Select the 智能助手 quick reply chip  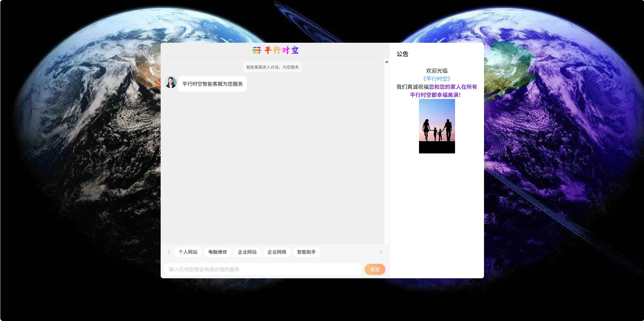306,252
